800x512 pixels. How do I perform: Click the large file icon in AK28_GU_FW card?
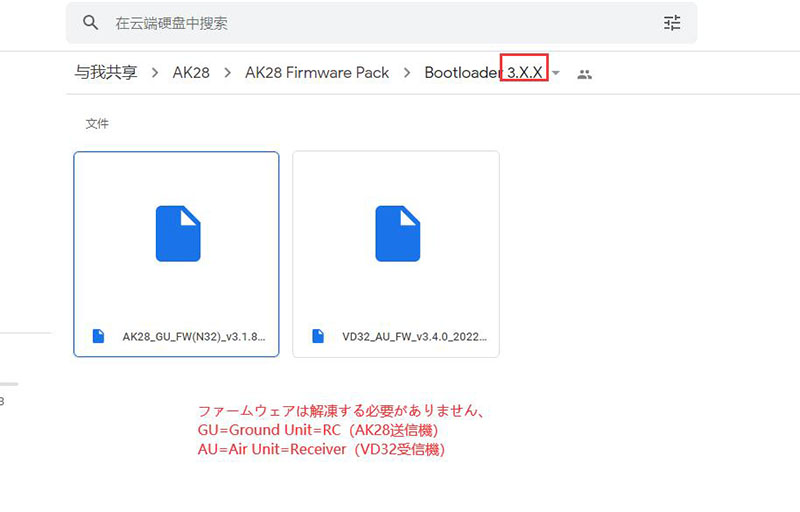(x=178, y=233)
